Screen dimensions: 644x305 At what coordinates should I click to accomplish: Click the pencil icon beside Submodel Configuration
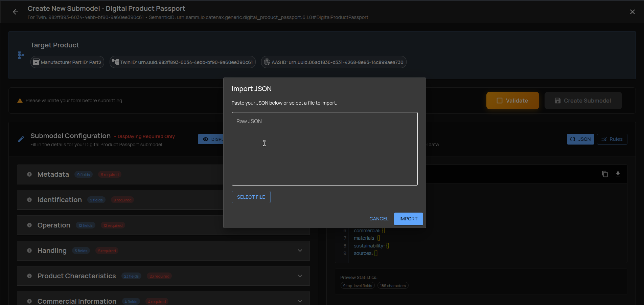tap(21, 139)
